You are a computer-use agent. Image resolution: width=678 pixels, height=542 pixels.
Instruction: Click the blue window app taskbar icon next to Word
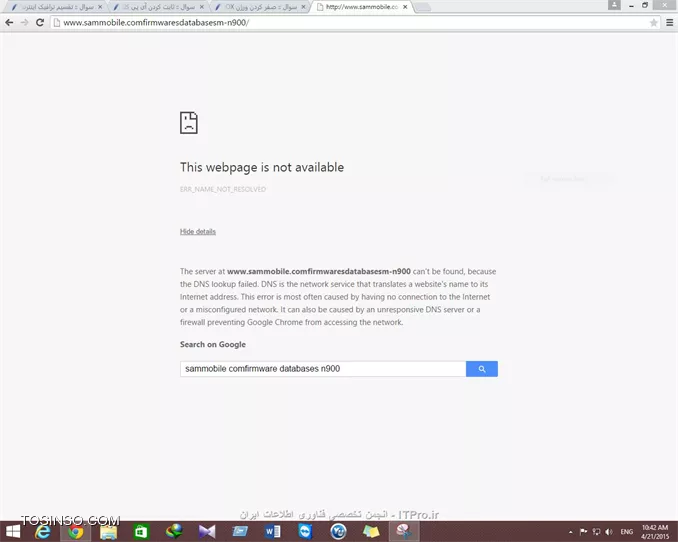(x=240, y=531)
